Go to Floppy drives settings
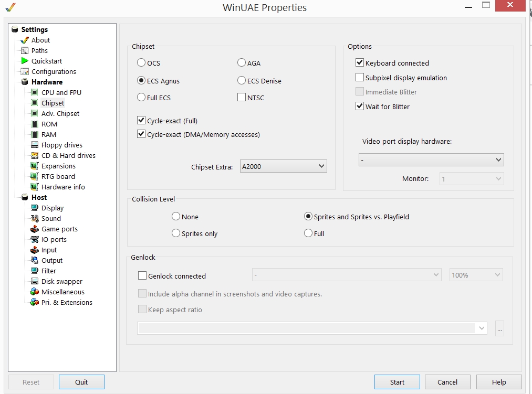The image size is (532, 394). [x=62, y=145]
